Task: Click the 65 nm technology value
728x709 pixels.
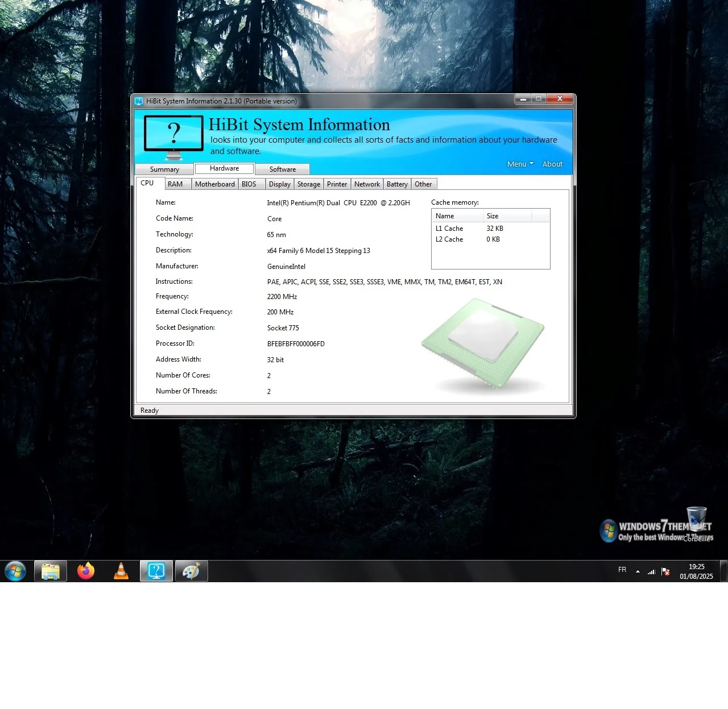Action: click(x=276, y=235)
